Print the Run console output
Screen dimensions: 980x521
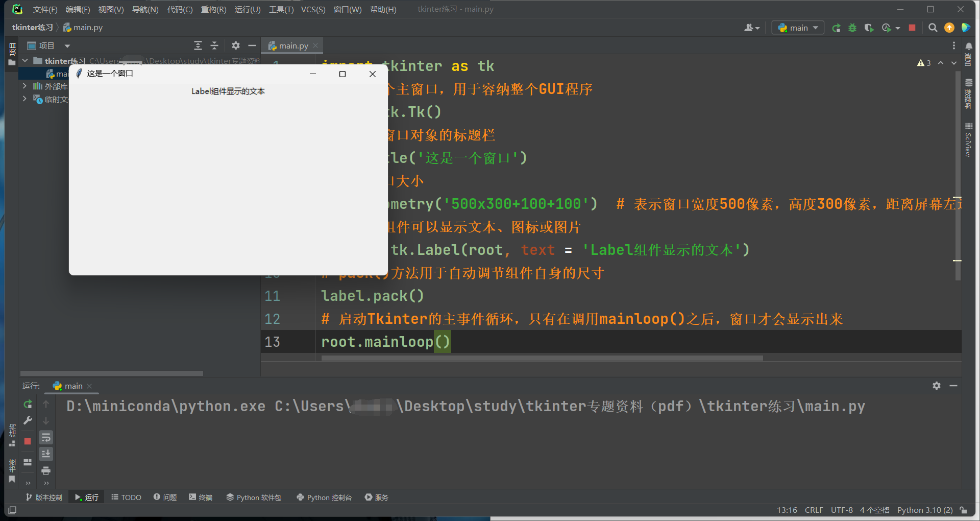[x=46, y=470]
